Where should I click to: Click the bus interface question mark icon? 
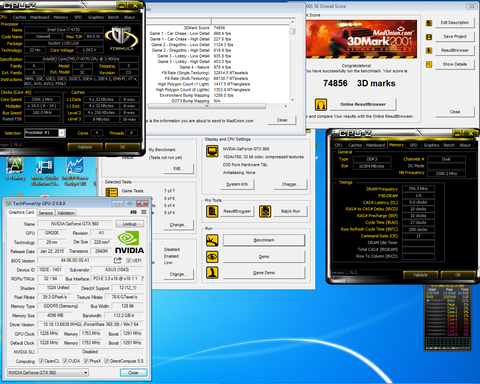[143, 278]
